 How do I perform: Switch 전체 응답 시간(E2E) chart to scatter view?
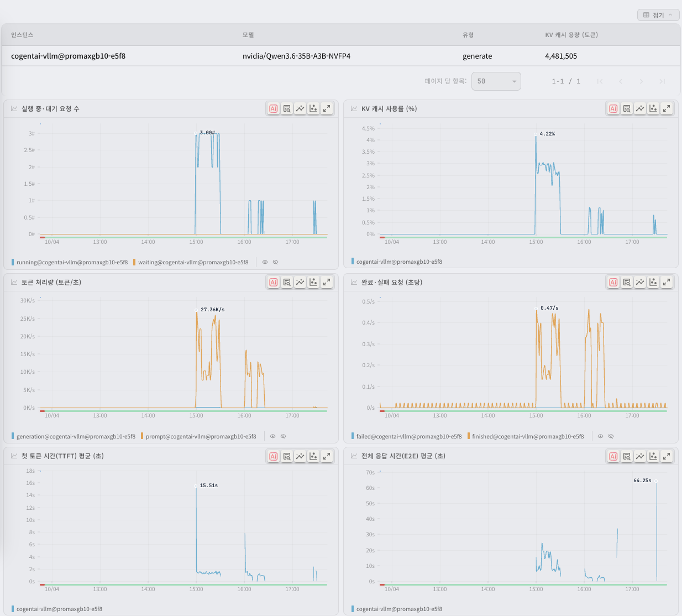click(x=653, y=456)
